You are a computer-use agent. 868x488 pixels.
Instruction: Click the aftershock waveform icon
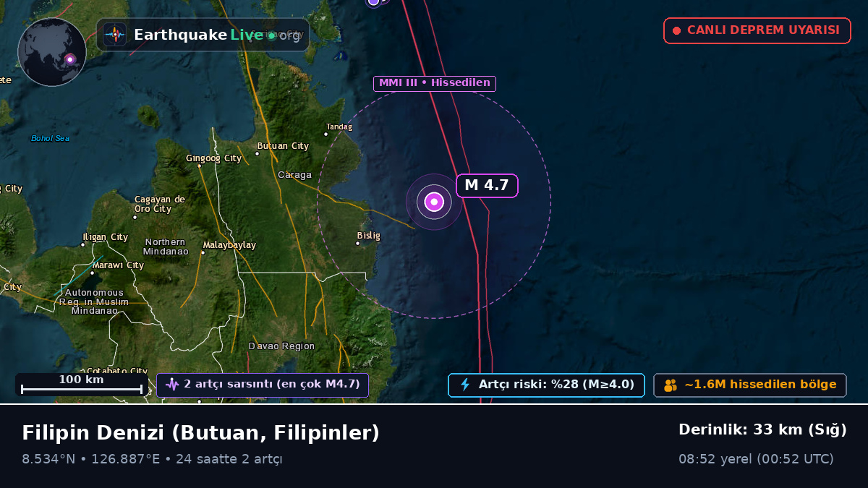tap(172, 385)
